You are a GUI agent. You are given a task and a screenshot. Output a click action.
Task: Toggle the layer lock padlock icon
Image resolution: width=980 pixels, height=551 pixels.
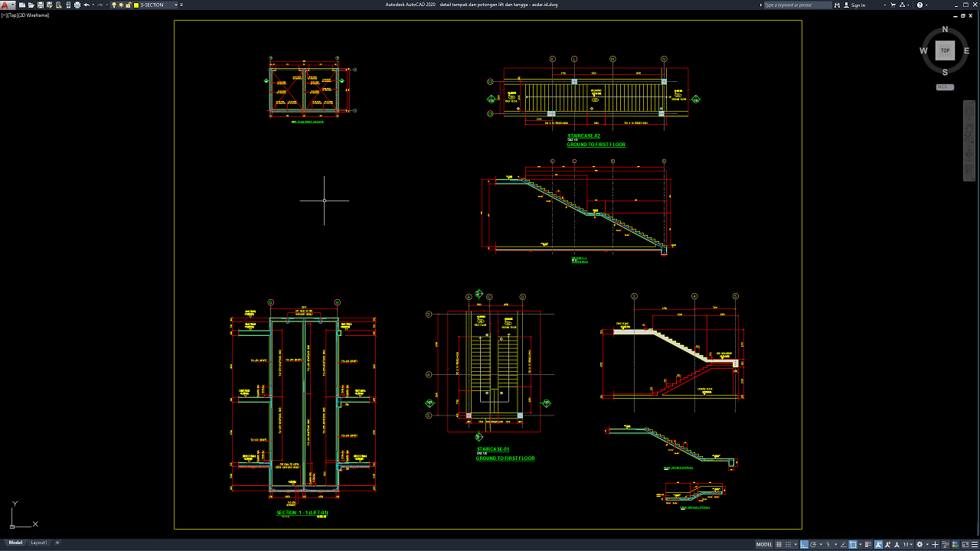(x=128, y=5)
